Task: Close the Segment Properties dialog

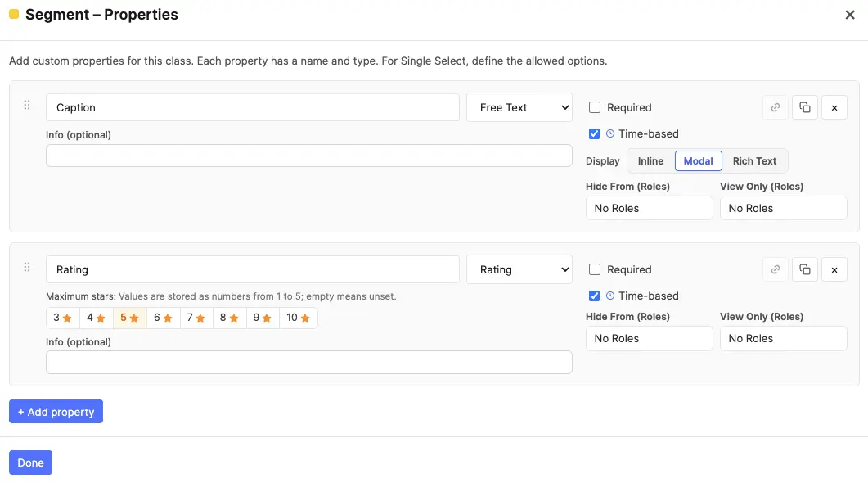Action: click(850, 15)
